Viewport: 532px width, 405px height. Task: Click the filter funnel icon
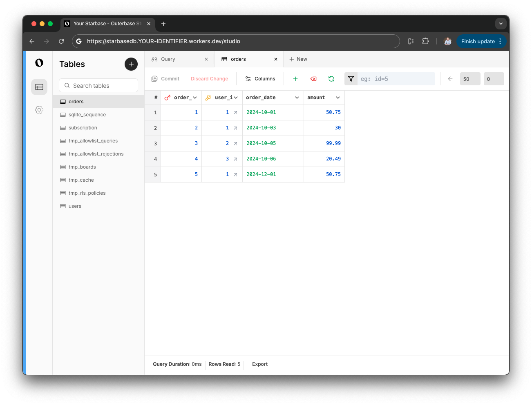coord(351,79)
